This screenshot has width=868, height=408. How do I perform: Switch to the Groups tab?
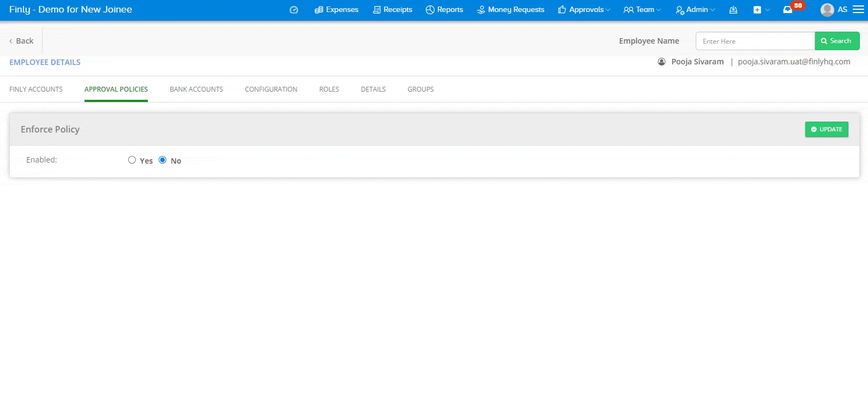[421, 89]
